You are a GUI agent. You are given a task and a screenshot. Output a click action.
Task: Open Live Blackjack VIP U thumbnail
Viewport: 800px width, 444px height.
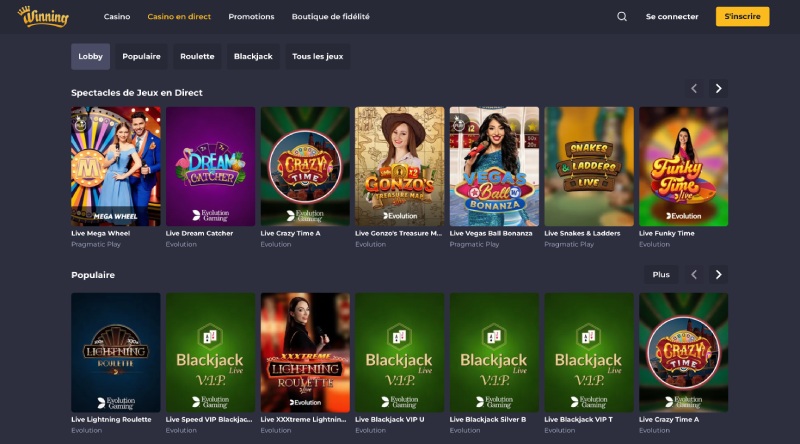399,353
